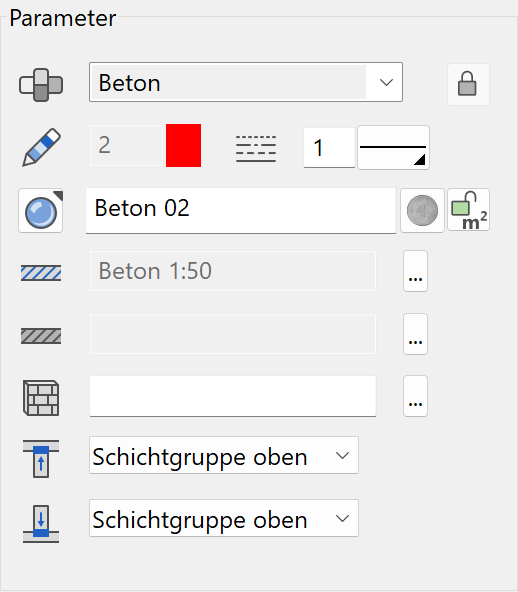Open browse button beside the brick field

pos(415,396)
